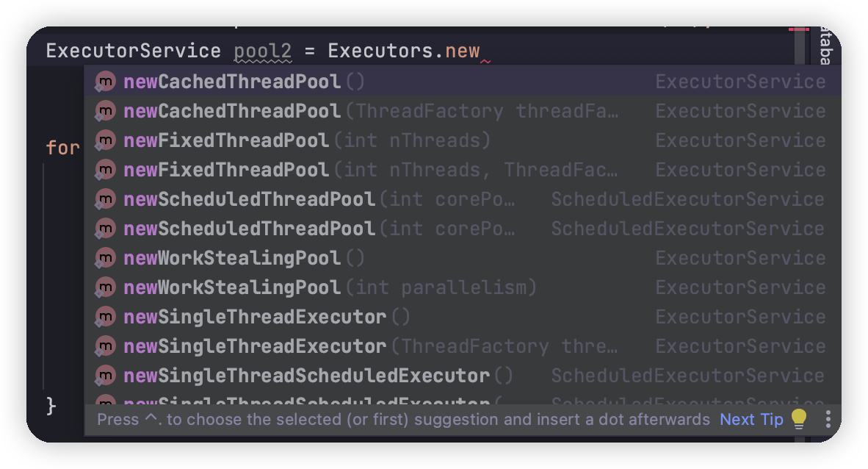This screenshot has width=868, height=469.
Task: Click method icon beside newSingleThreadExecutor()
Action: (x=104, y=317)
